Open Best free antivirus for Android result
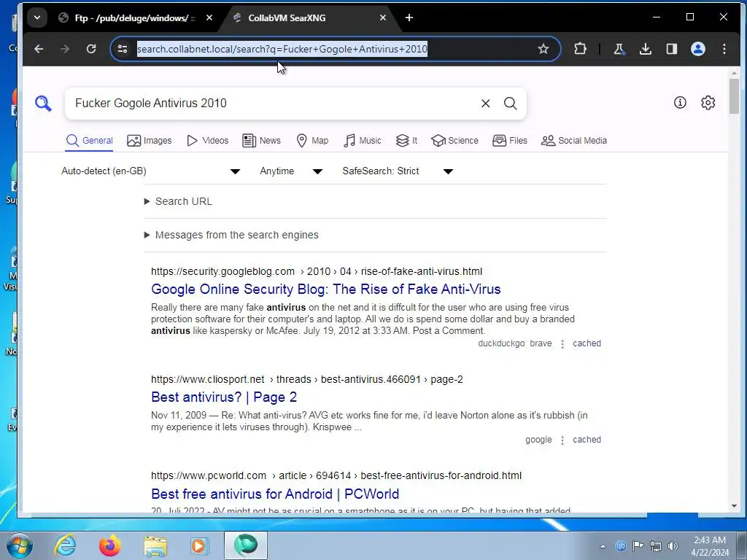747x560 pixels. (x=275, y=494)
